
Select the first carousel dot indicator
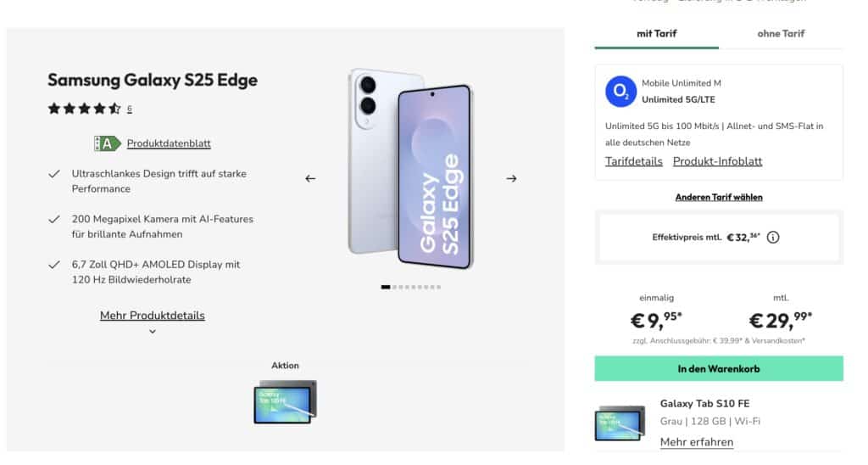386,287
